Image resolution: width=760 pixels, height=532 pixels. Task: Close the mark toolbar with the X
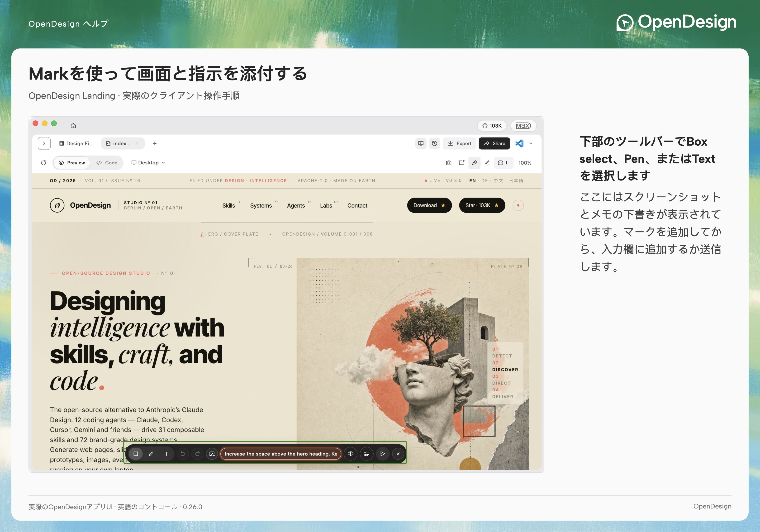click(x=398, y=454)
